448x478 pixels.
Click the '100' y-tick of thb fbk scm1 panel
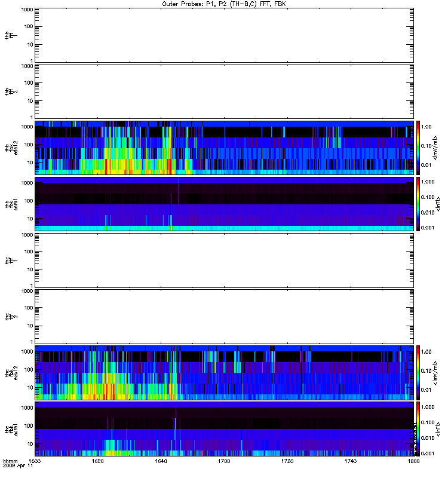29,201
